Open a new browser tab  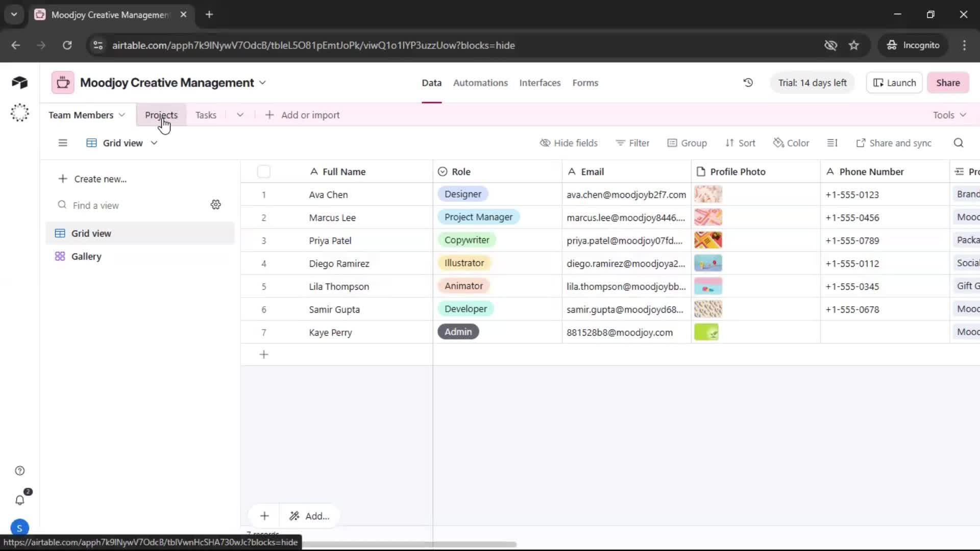209,14
